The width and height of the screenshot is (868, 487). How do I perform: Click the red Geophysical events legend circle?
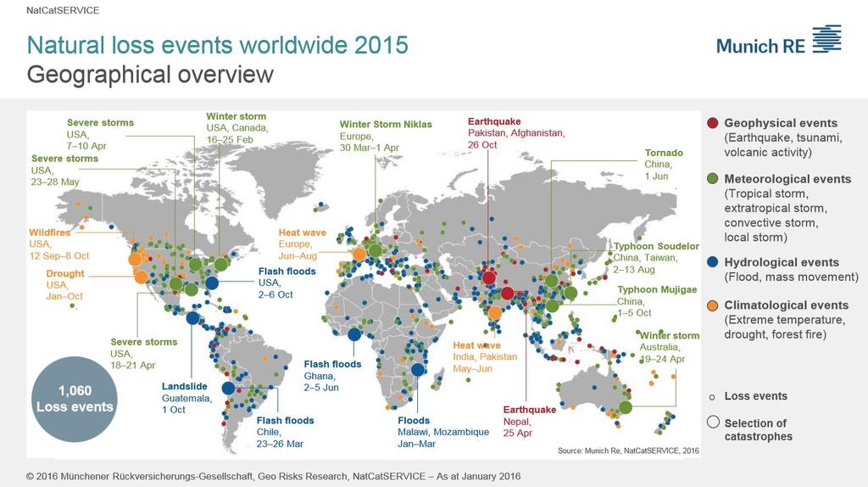click(713, 123)
